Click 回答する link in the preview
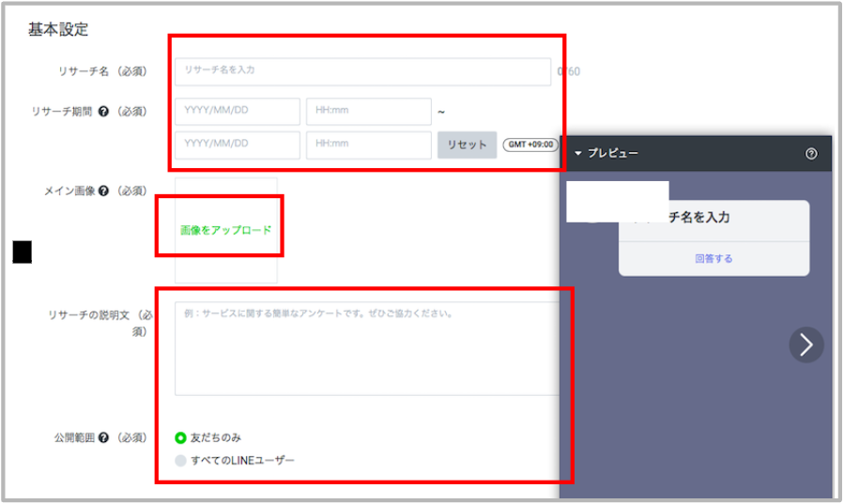This screenshot has width=844, height=504. tap(714, 259)
